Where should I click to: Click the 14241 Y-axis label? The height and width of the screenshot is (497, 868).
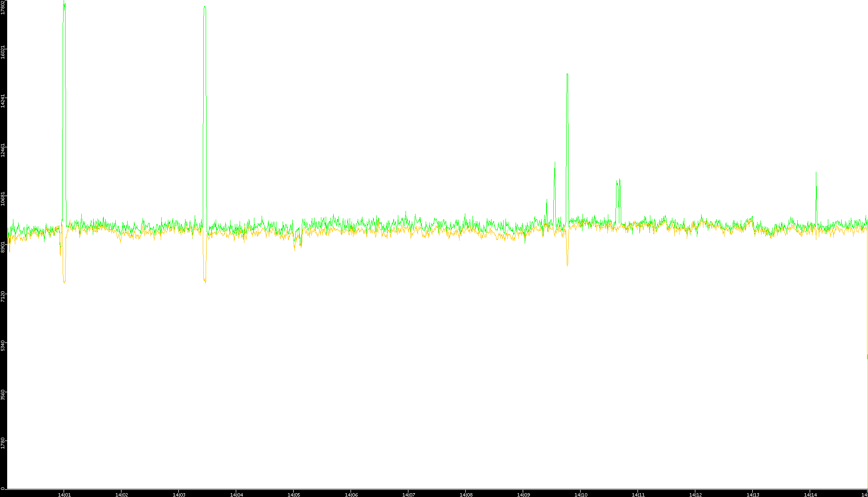coord(3,101)
